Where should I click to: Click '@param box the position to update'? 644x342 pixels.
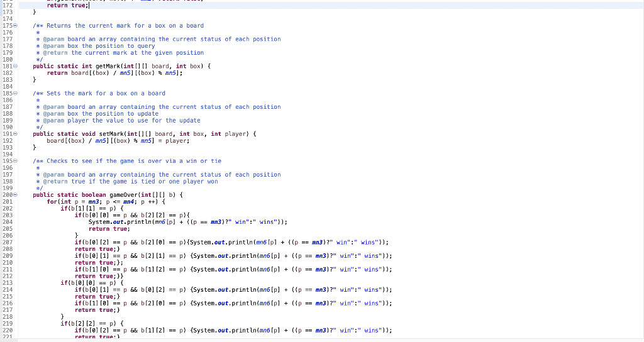click(101, 114)
